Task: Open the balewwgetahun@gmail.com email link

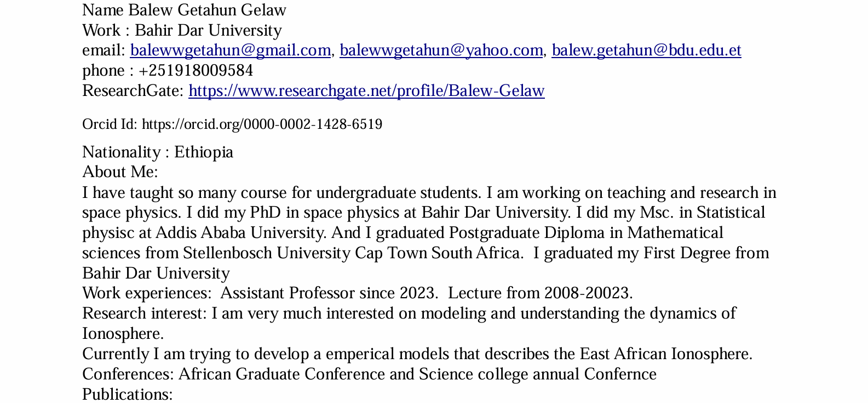Action: [230, 50]
